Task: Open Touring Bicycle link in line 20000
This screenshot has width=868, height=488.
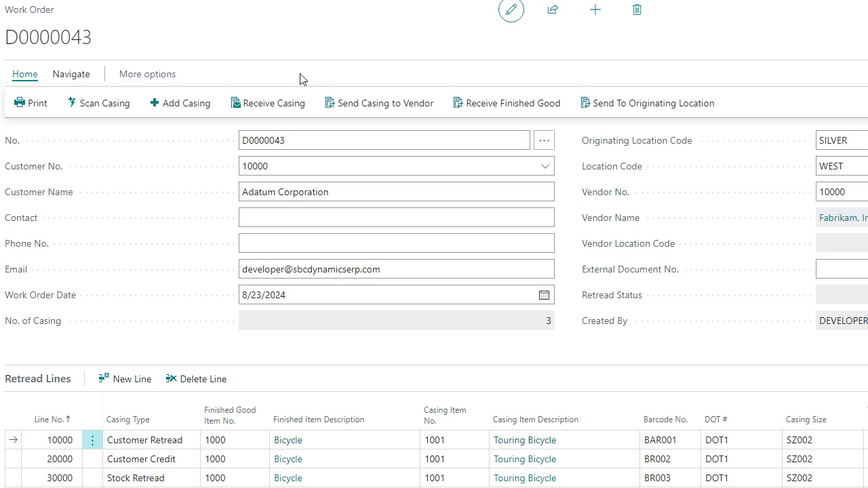Action: [x=524, y=459]
